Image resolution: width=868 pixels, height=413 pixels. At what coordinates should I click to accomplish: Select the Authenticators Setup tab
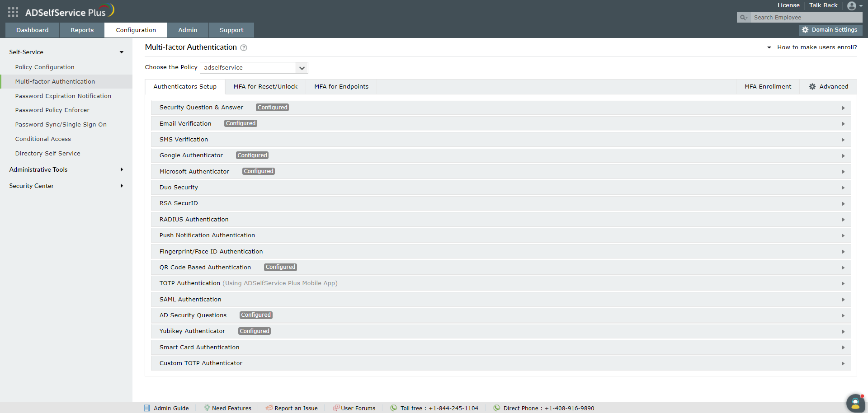[185, 87]
